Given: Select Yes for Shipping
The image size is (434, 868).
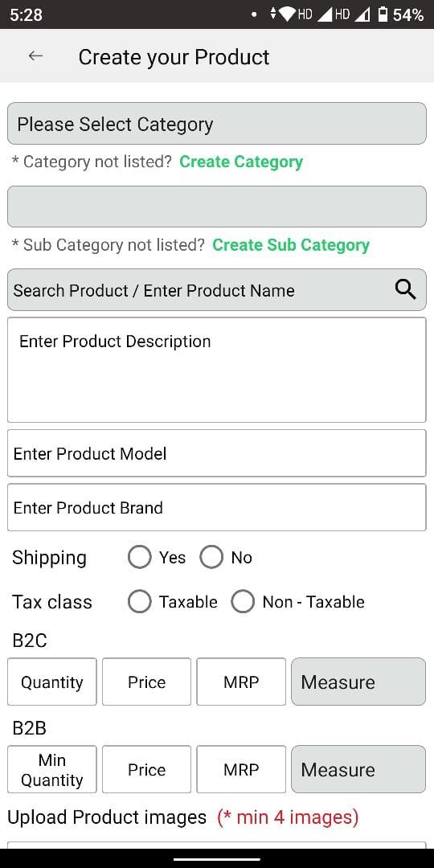Looking at the screenshot, I should point(140,558).
